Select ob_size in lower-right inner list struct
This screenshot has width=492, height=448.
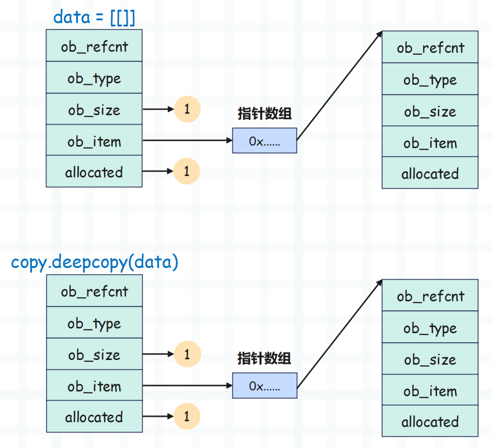point(430,359)
